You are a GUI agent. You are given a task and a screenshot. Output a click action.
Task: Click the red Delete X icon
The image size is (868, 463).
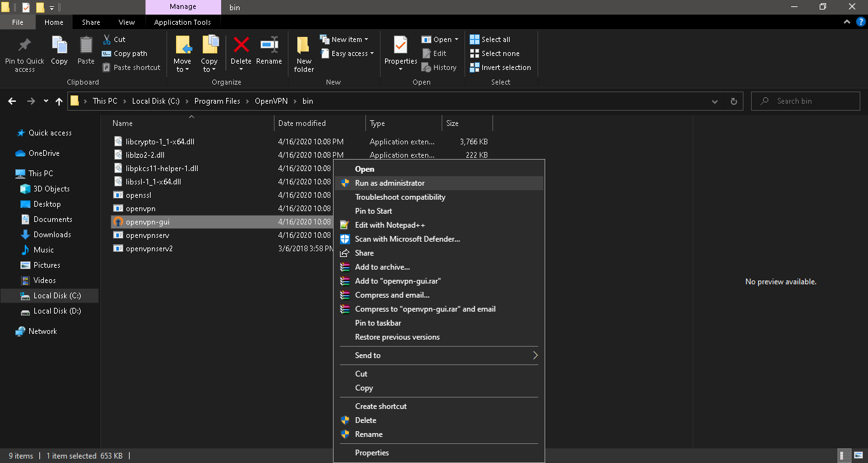click(x=241, y=45)
